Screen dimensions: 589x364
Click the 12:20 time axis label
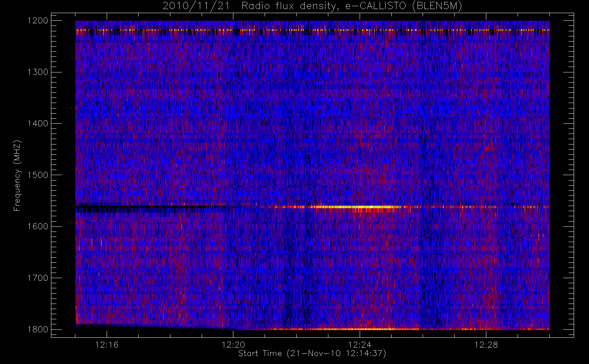[x=233, y=345]
